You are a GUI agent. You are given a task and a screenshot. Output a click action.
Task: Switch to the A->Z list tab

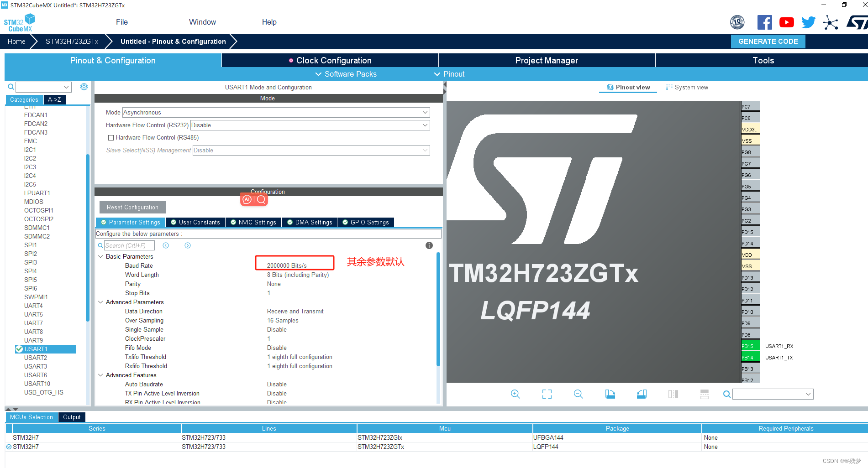[54, 99]
